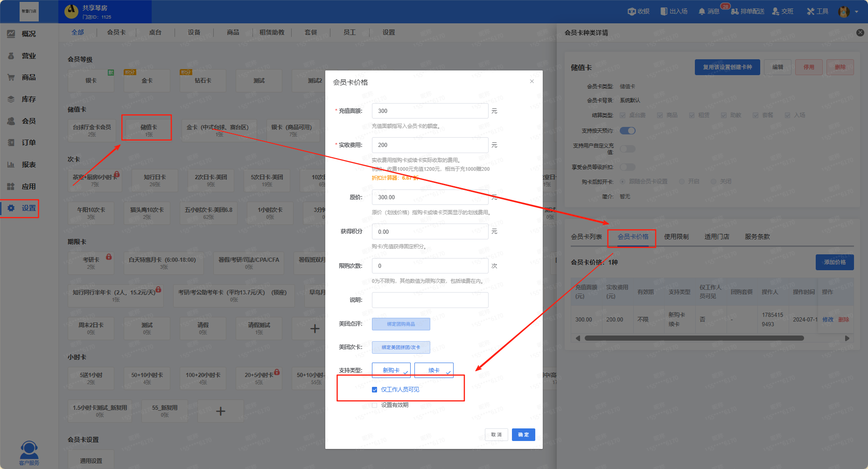Open the 商品 cart sidebar item

pos(21,77)
